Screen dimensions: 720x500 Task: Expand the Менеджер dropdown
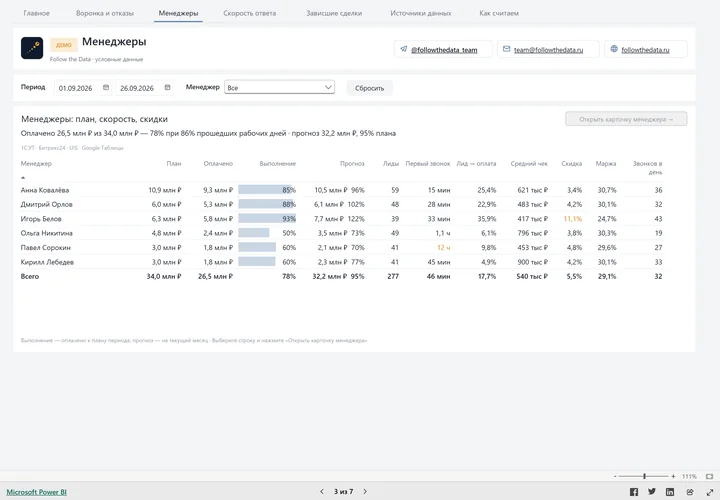[279, 87]
